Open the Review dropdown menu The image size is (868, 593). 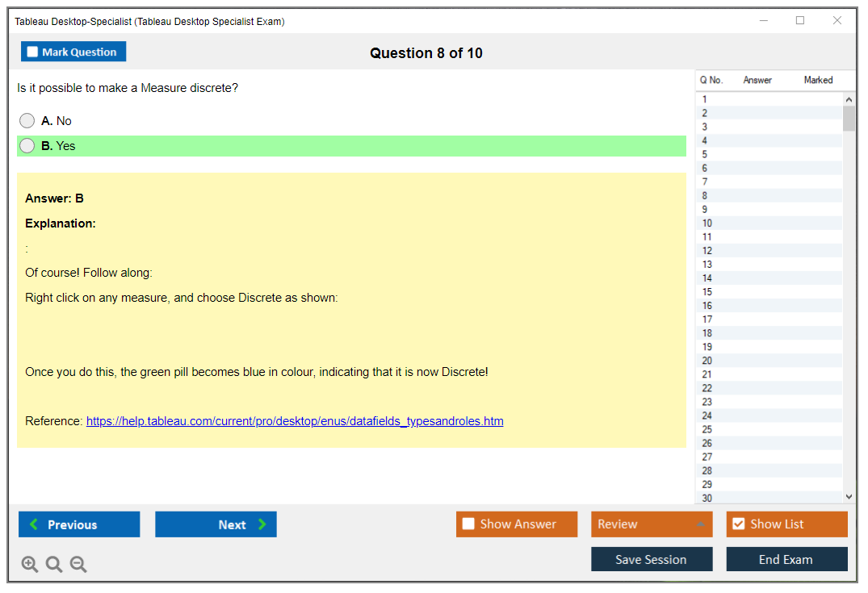(651, 524)
